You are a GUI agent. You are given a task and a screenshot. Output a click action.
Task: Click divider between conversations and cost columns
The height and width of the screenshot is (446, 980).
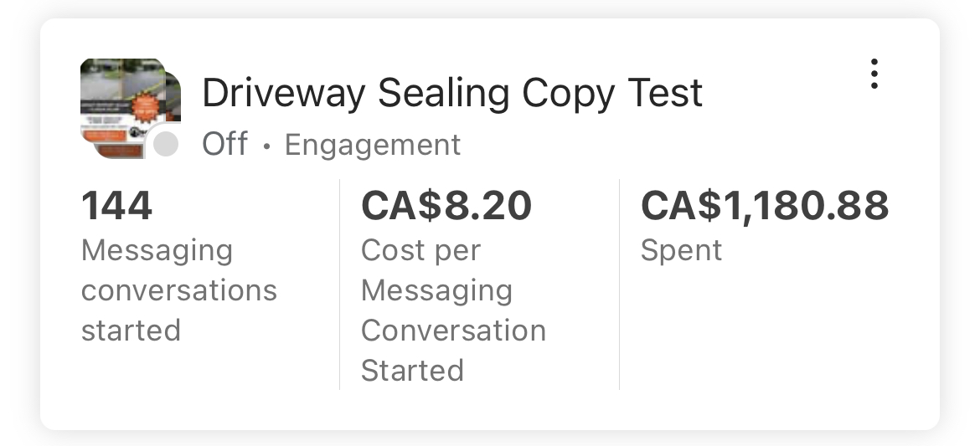coord(339,285)
